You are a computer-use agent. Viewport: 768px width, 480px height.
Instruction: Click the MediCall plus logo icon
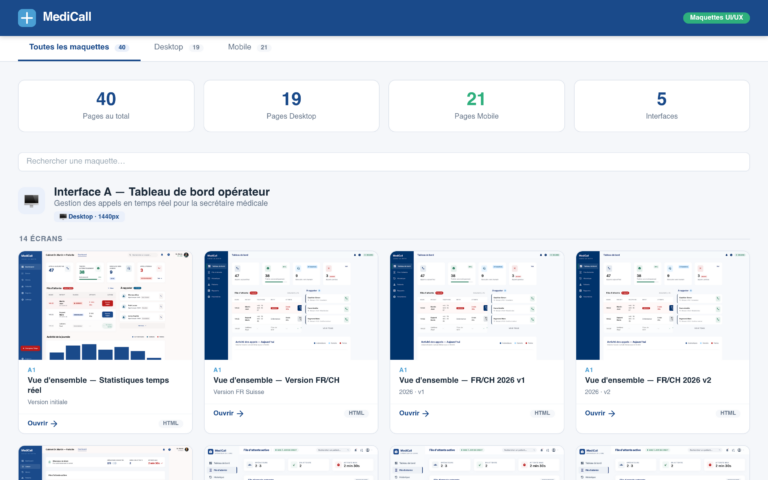click(x=27, y=18)
